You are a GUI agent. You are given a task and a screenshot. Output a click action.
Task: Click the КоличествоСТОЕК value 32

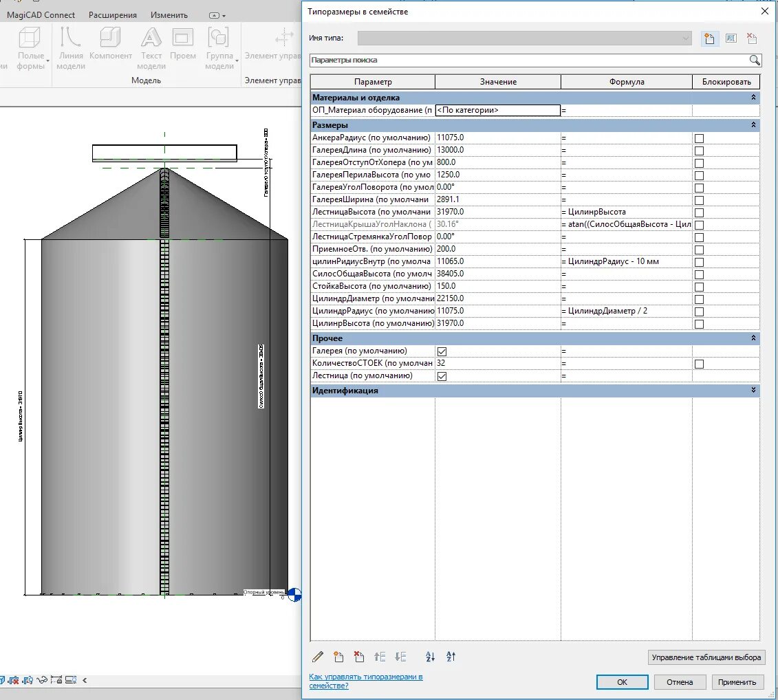(497, 363)
